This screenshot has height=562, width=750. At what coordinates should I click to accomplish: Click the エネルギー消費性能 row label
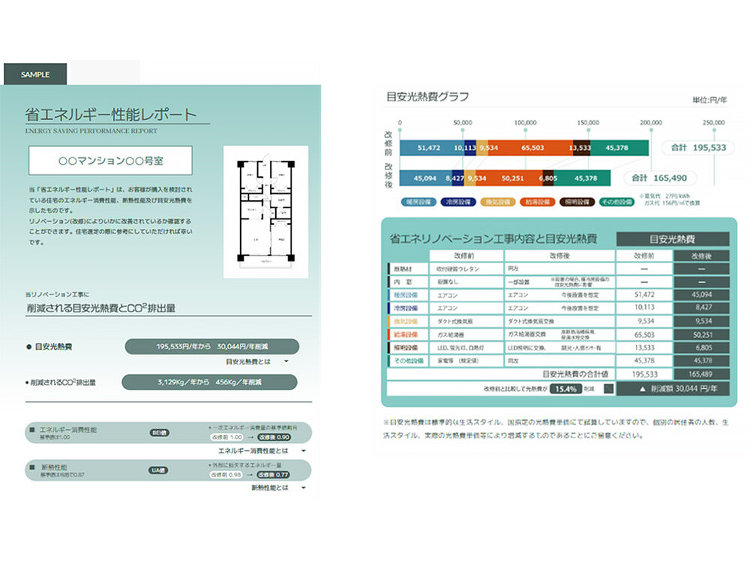pos(68,430)
